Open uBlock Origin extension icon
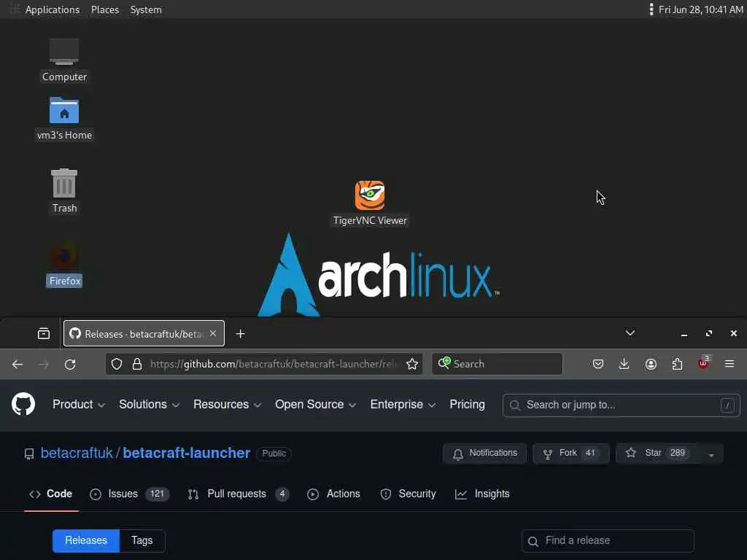 click(704, 363)
